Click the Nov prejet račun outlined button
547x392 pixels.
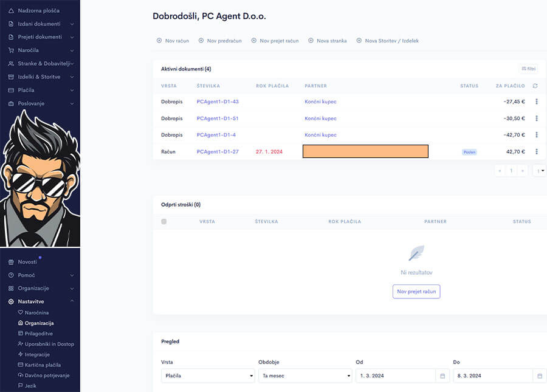pyautogui.click(x=416, y=292)
